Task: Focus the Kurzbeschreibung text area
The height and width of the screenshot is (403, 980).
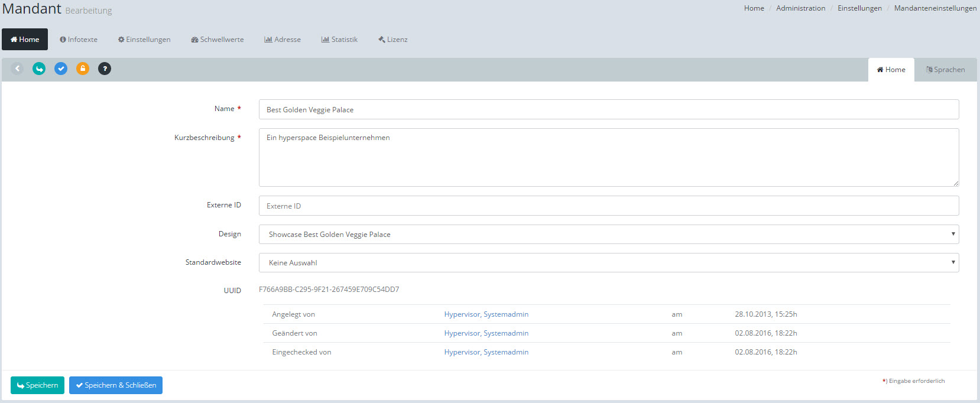Action: (608, 157)
